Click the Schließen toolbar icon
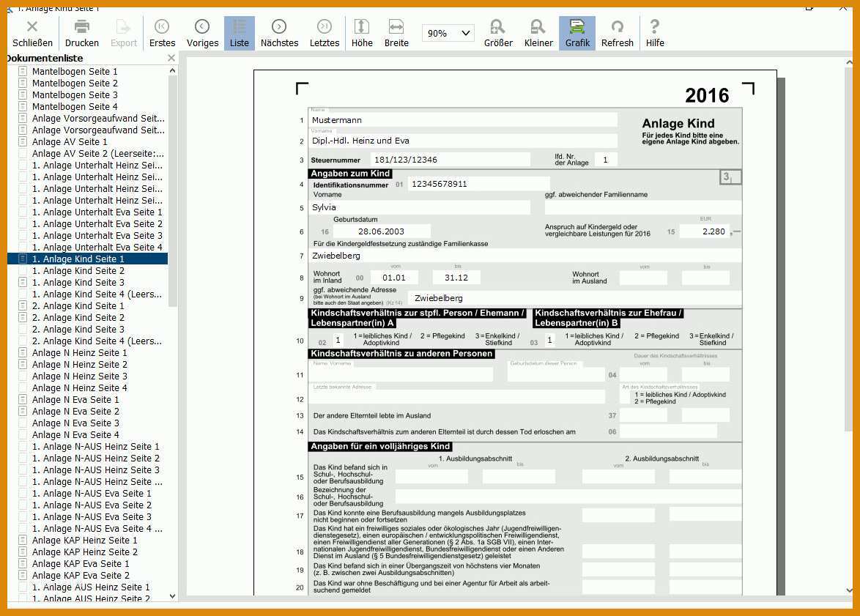The width and height of the screenshot is (860, 616). click(32, 34)
